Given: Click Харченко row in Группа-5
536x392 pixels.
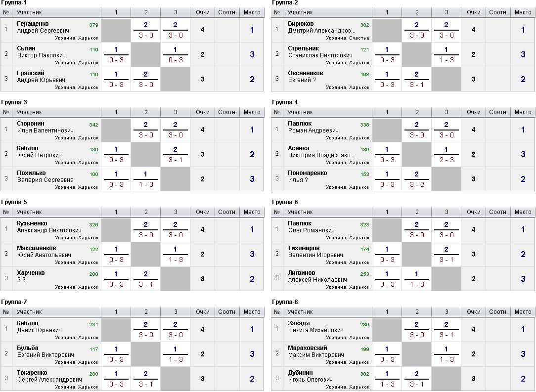Looking at the screenshot, I should click(x=132, y=279).
